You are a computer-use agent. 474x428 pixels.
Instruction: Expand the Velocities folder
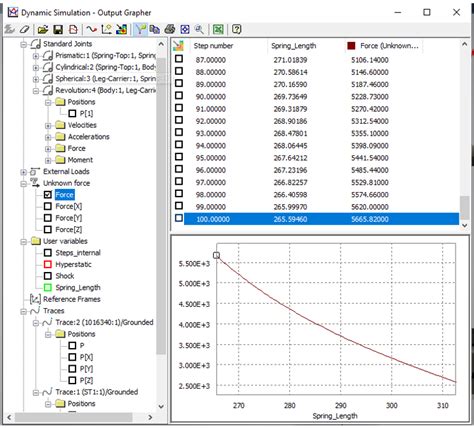pyautogui.click(x=48, y=125)
